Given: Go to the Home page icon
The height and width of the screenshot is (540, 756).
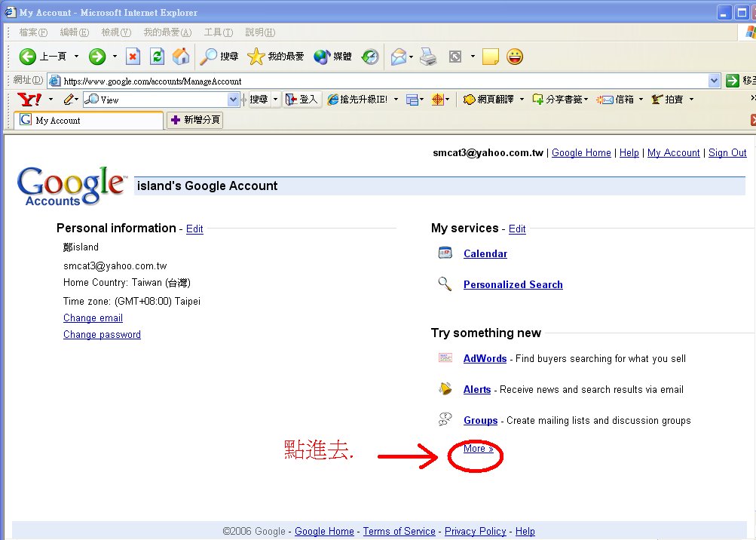Looking at the screenshot, I should point(182,57).
